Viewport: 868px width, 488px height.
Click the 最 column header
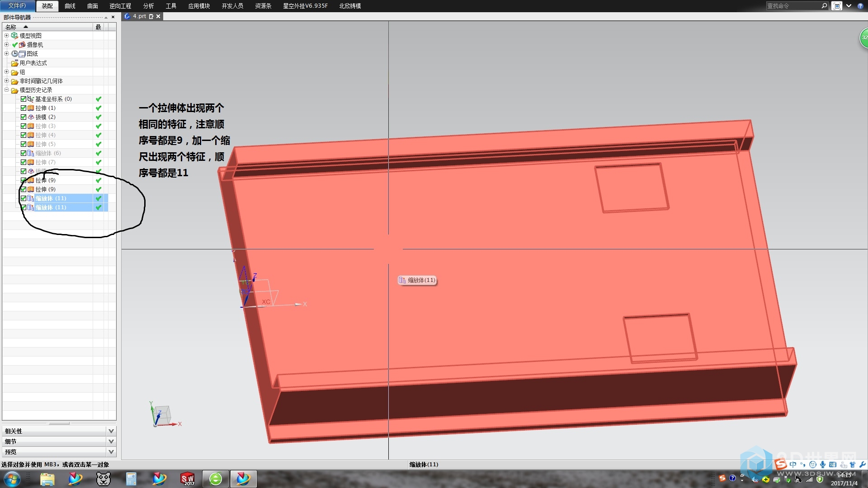[x=98, y=27]
